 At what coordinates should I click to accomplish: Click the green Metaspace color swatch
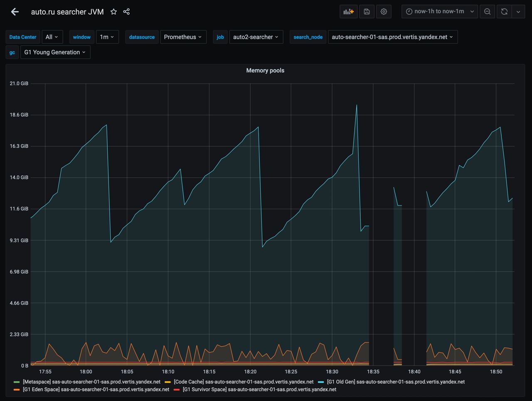[x=17, y=382]
